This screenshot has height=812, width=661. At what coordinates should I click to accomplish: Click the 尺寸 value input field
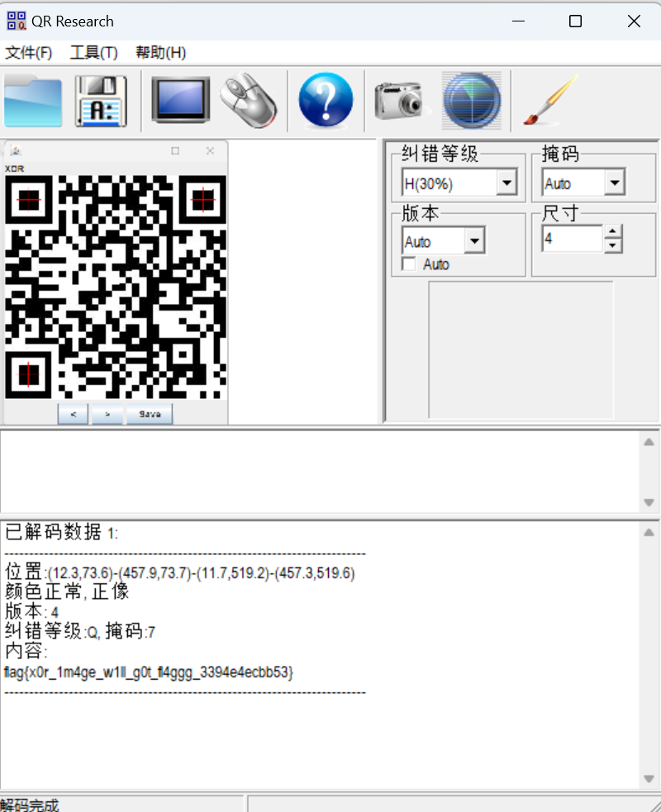(x=573, y=239)
